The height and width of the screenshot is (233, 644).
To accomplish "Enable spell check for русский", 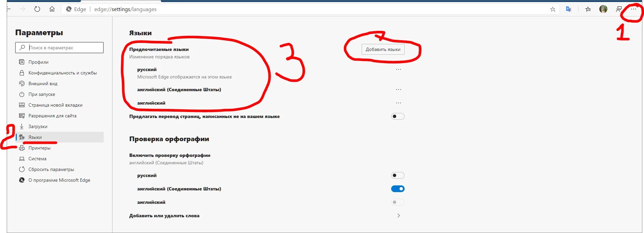I will pos(398,175).
